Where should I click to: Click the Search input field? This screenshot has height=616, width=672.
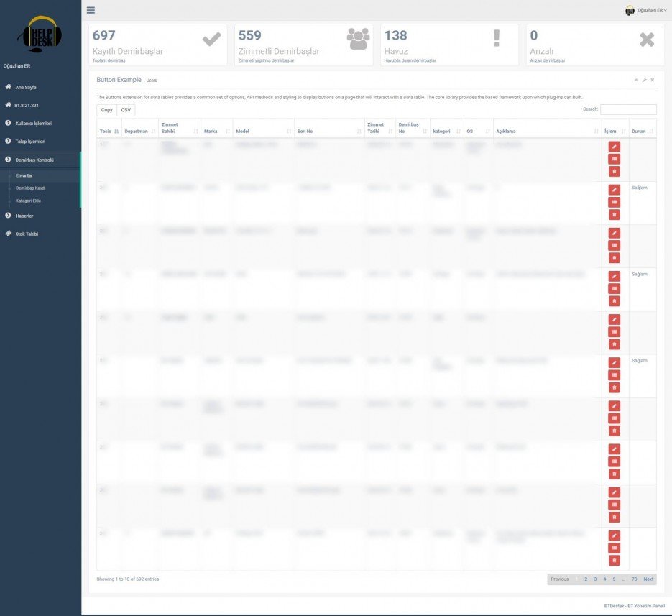click(x=627, y=109)
